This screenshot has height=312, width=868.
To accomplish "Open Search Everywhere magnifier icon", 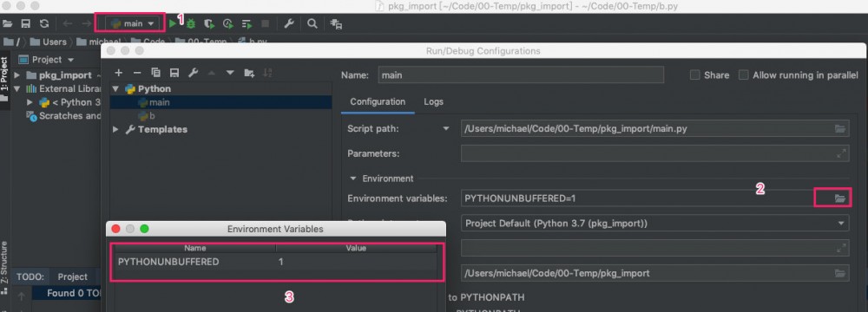I will (x=312, y=23).
